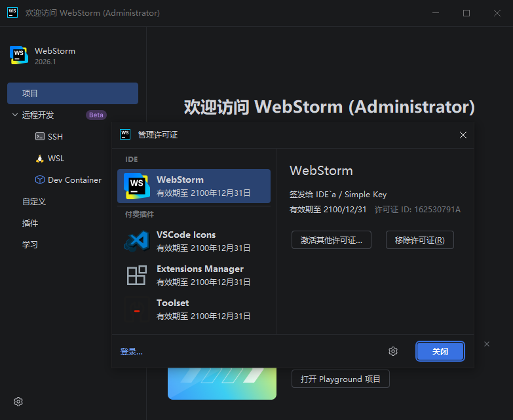This screenshot has height=420, width=513.
Task: Click the IDE section header
Action: (132, 159)
